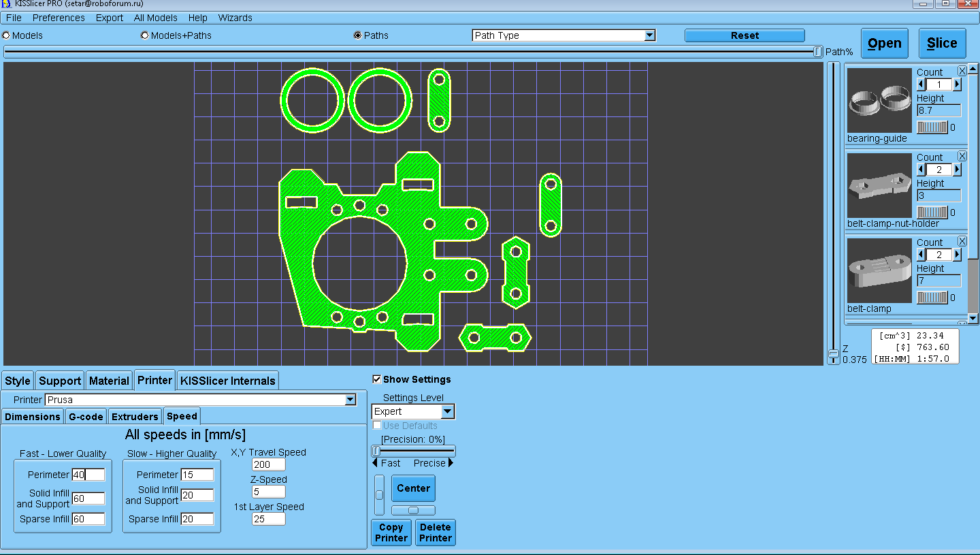Select the Models+Paths view radio button
The height and width of the screenshot is (555, 980).
(x=145, y=35)
